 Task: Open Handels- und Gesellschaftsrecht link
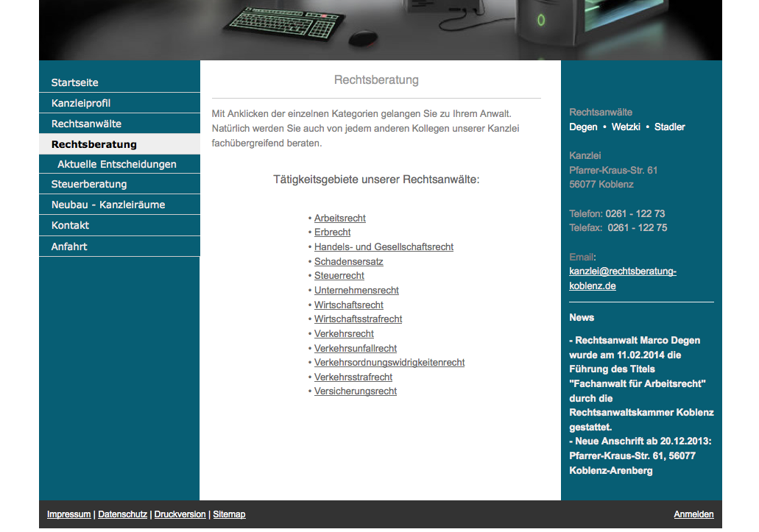click(x=384, y=247)
